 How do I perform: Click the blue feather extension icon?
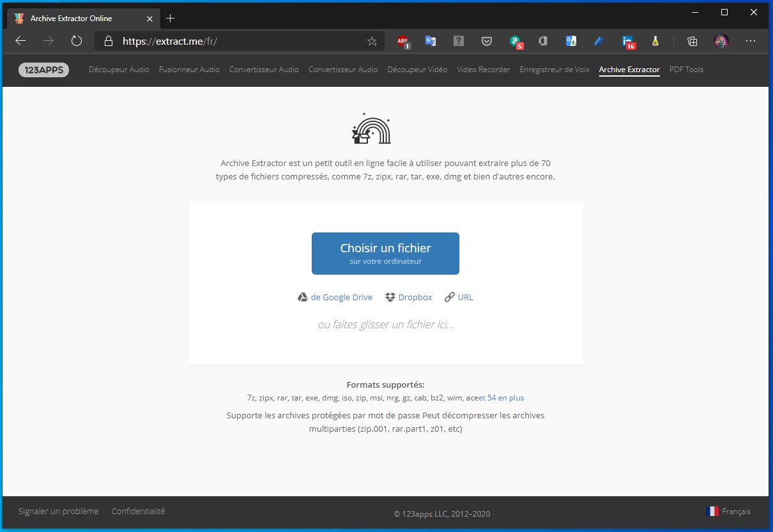click(599, 41)
